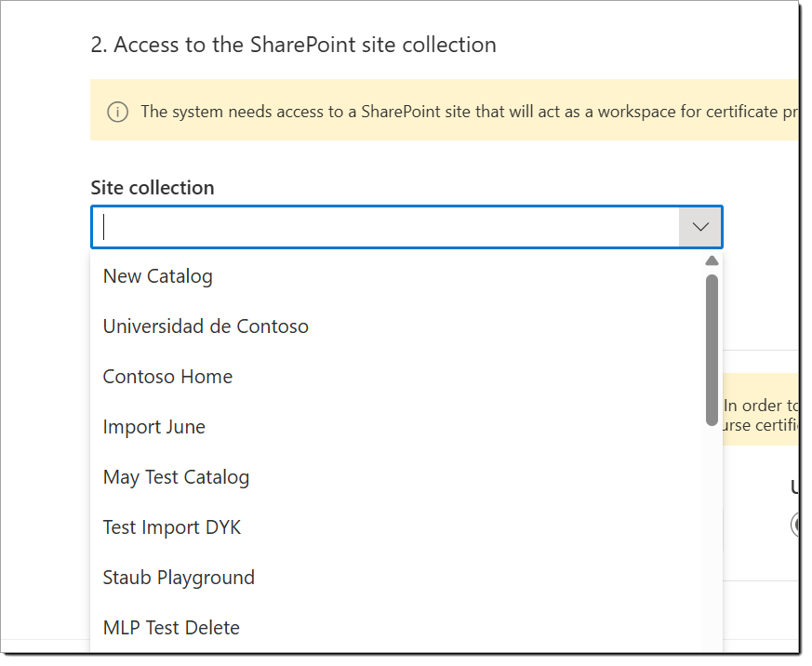812x666 pixels.
Task: Select Test Import DYK
Action: pyautogui.click(x=171, y=526)
